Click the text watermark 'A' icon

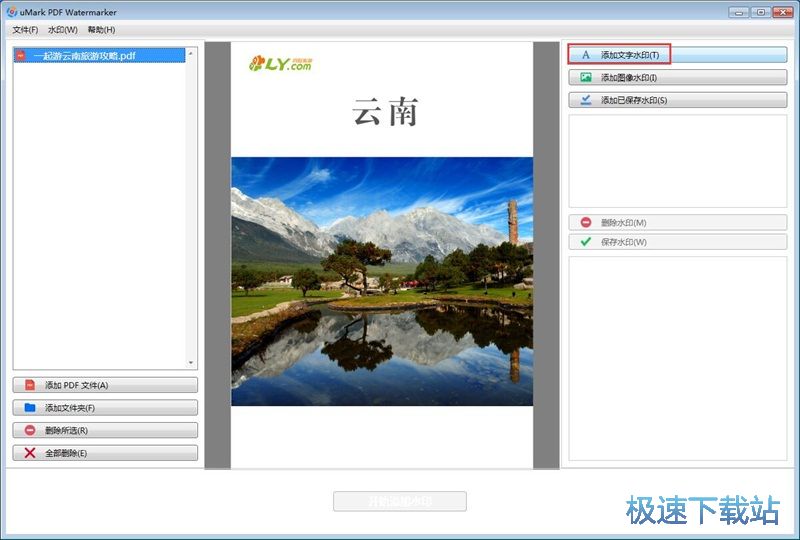[586, 55]
